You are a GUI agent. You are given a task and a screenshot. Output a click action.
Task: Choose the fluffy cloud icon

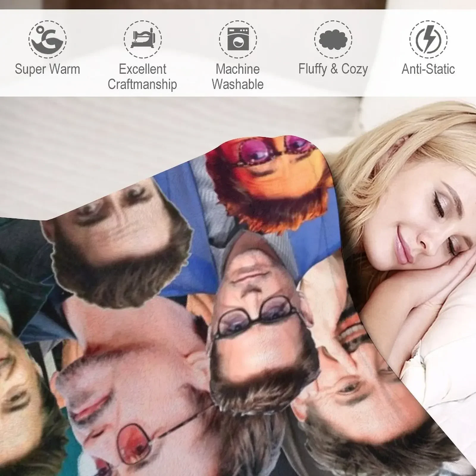coord(333,39)
